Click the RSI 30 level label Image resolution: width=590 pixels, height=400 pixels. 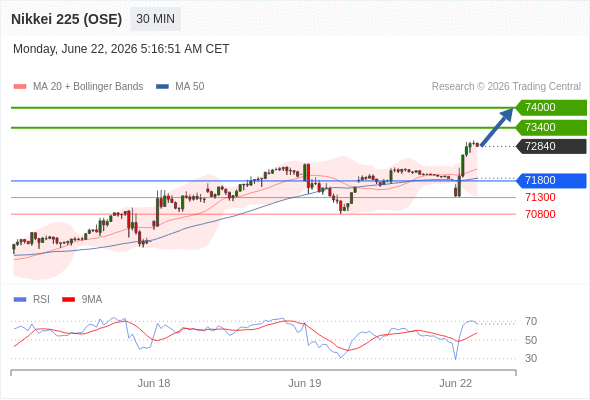click(x=531, y=358)
